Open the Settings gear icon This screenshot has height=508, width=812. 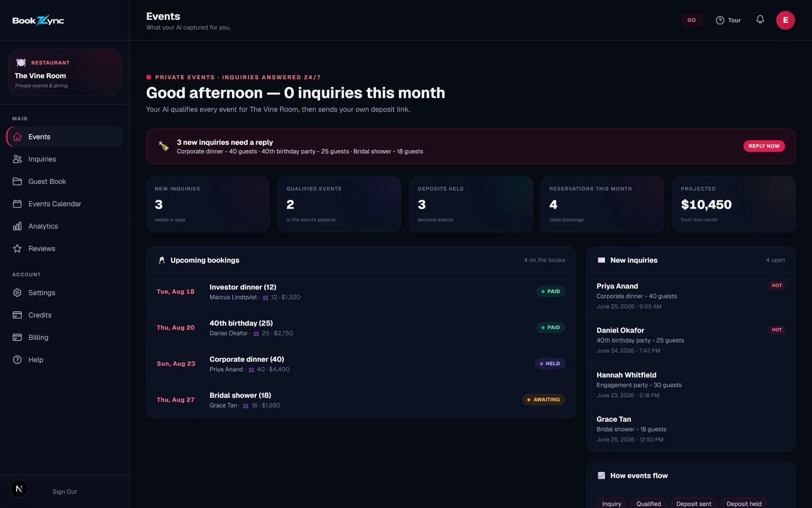click(x=17, y=293)
